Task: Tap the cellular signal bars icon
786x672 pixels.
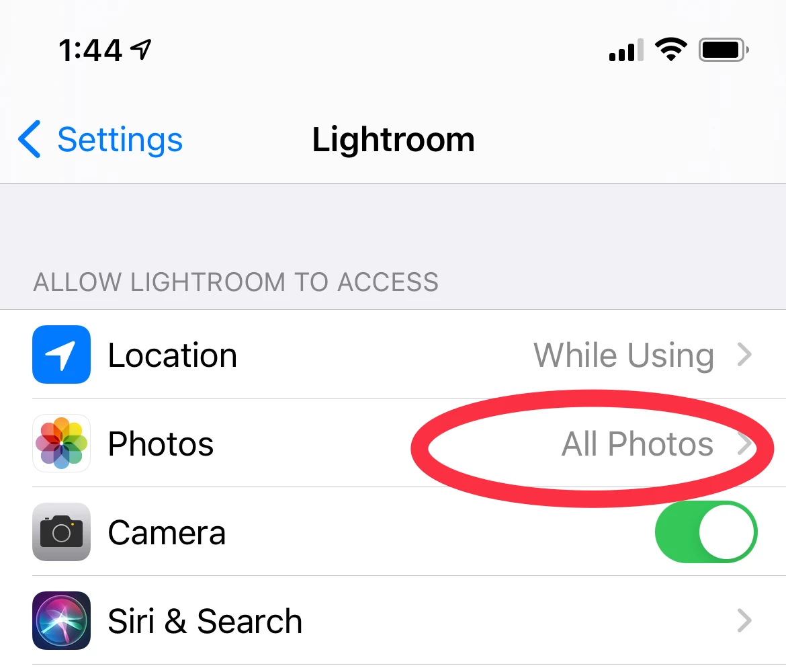Action: (626, 50)
